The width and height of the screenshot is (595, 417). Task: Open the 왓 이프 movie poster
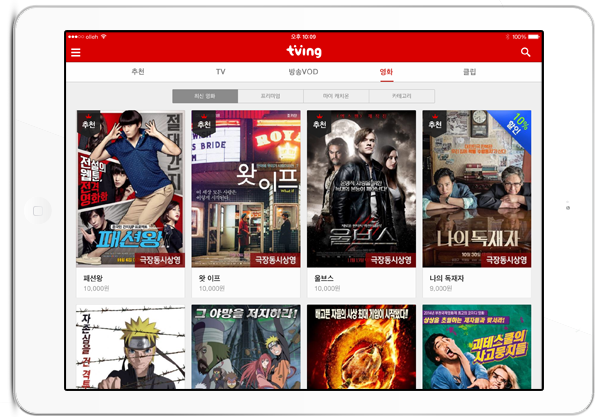point(246,189)
